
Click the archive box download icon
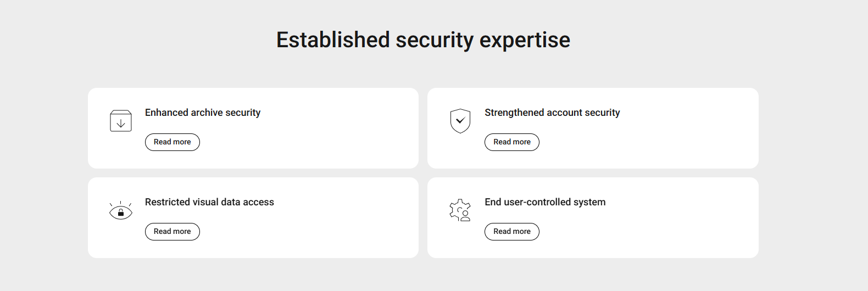point(121,121)
